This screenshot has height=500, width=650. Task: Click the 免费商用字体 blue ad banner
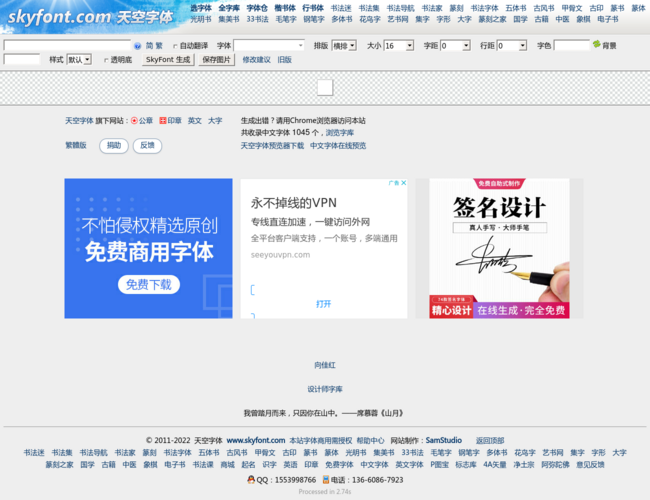coord(148,248)
